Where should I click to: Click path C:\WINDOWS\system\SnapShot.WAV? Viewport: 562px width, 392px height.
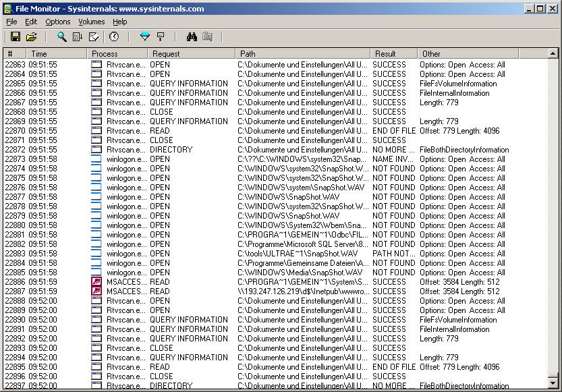click(301, 188)
